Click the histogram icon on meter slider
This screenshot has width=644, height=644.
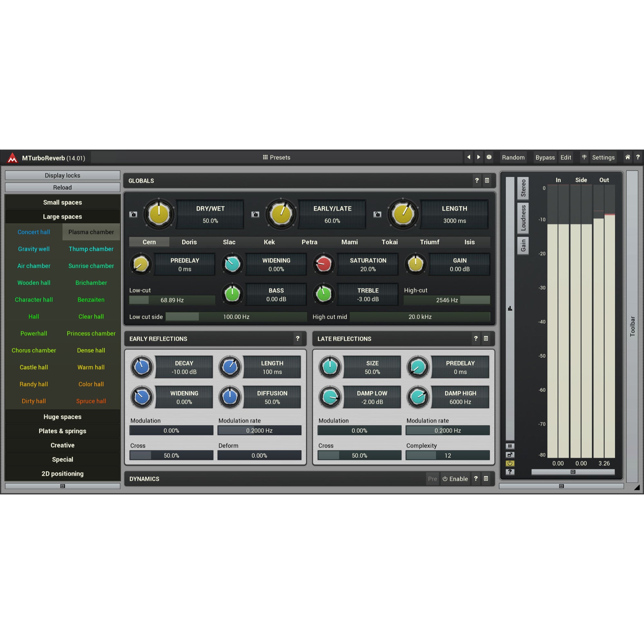coord(510,308)
